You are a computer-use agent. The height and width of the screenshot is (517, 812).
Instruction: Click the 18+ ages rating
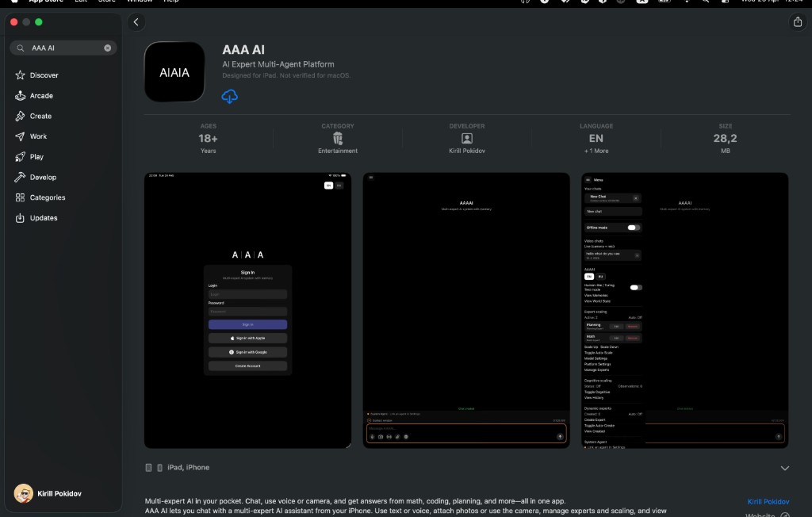209,138
